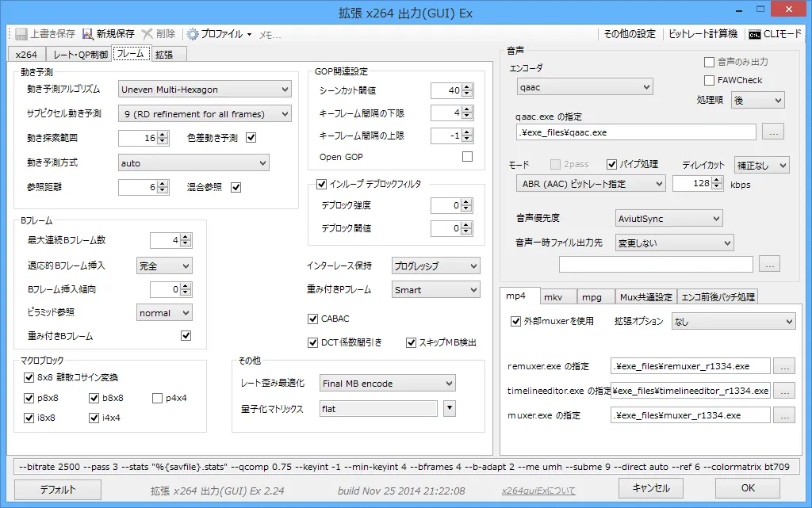Toggle the CABAC checkbox
This screenshot has width=812, height=508.
(313, 319)
